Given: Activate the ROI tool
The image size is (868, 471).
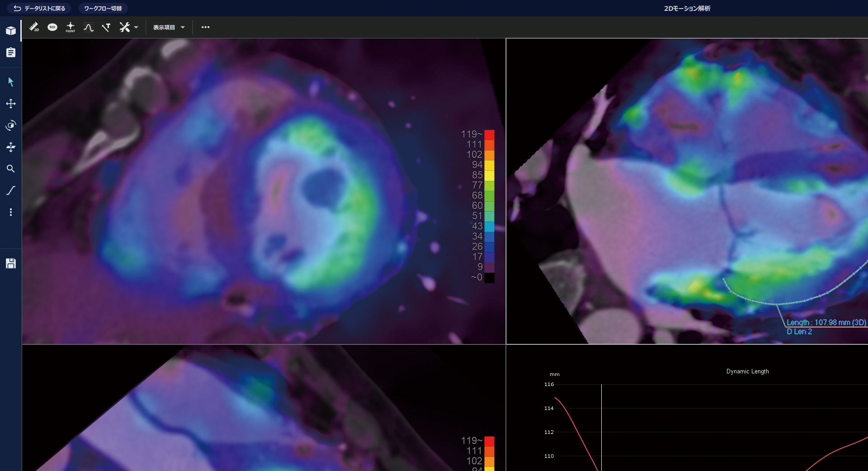Looking at the screenshot, I should (x=52, y=27).
